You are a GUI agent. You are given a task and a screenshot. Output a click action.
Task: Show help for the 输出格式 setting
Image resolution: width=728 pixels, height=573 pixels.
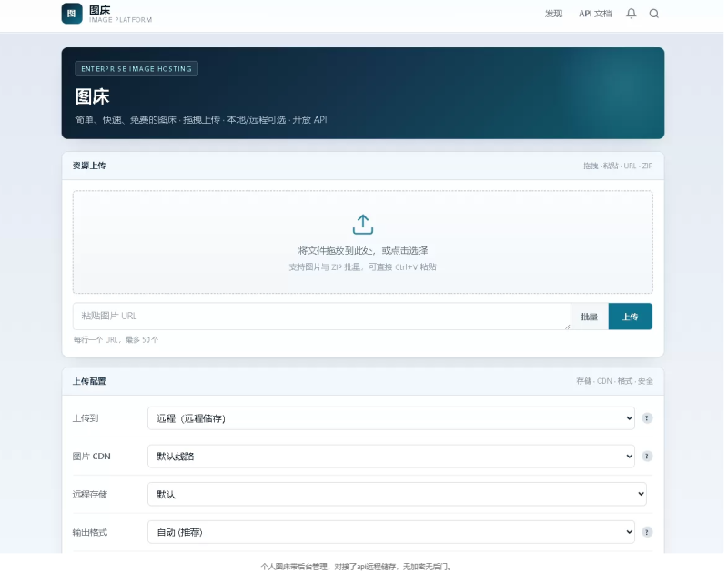(647, 532)
